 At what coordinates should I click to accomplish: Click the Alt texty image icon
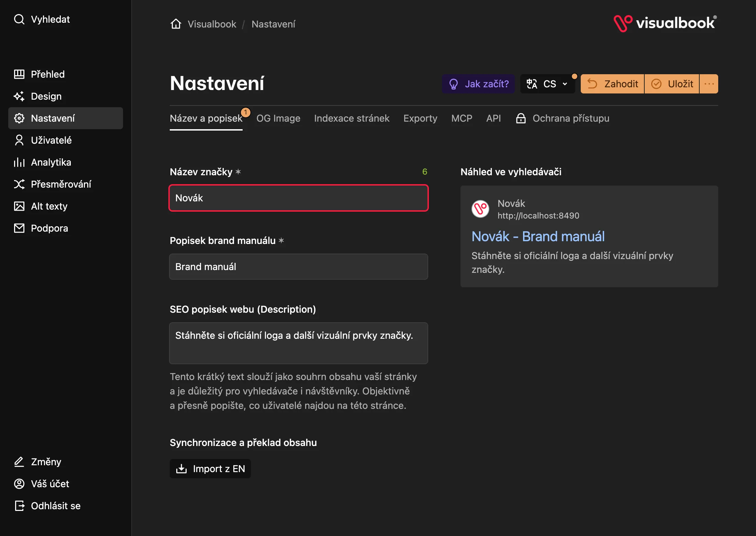pos(19,206)
